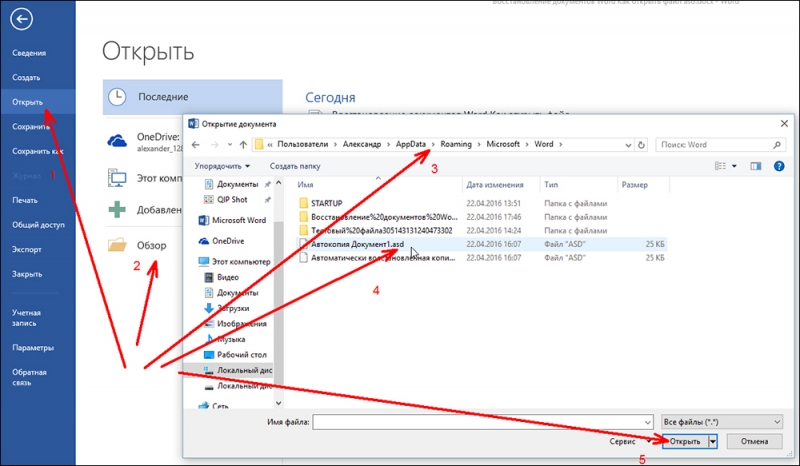800x466 pixels.
Task: Select file Автокопия Документ1.asd
Action: (357, 244)
